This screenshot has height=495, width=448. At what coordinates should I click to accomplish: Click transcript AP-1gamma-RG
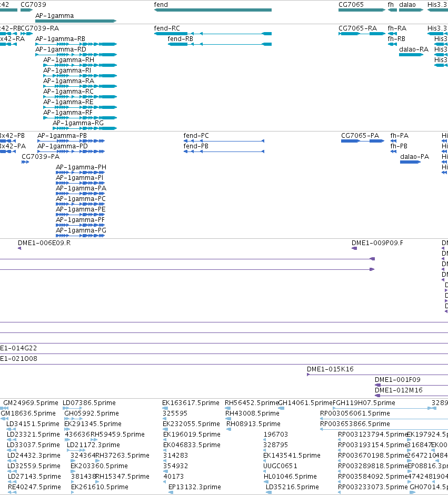click(x=85, y=128)
